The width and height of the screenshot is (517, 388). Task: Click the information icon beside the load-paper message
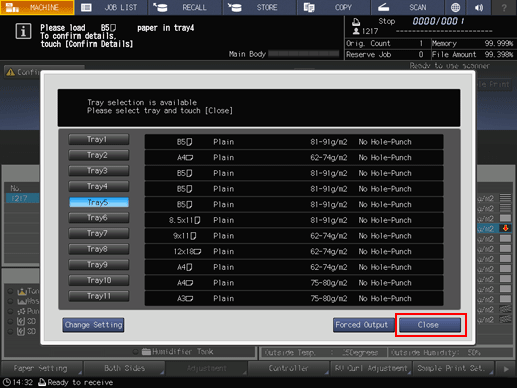[x=23, y=32]
